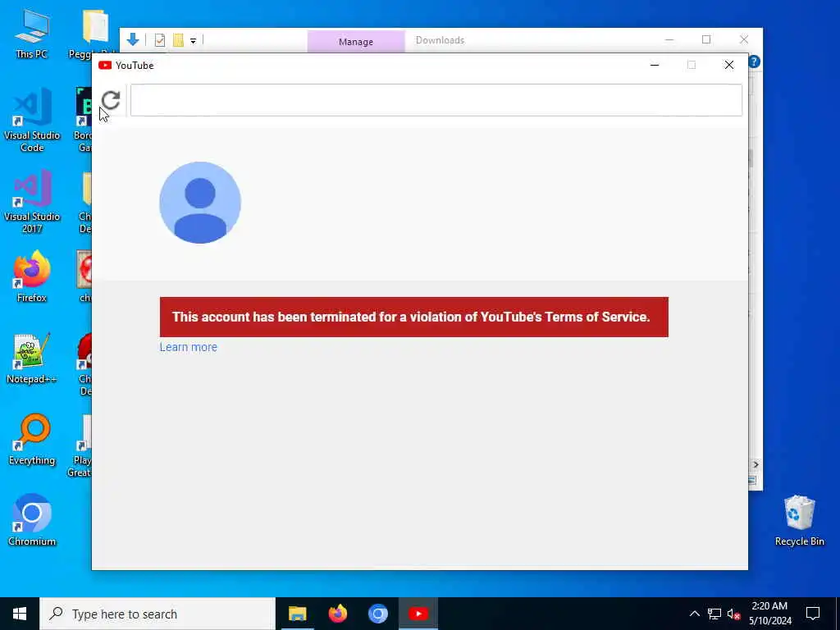Open Chromium from the taskbar

coord(377,614)
